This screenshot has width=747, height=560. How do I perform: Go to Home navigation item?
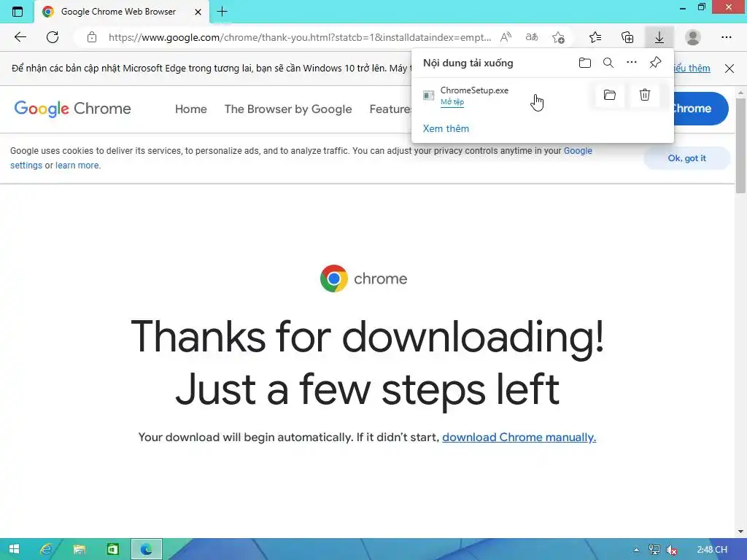[x=190, y=109]
